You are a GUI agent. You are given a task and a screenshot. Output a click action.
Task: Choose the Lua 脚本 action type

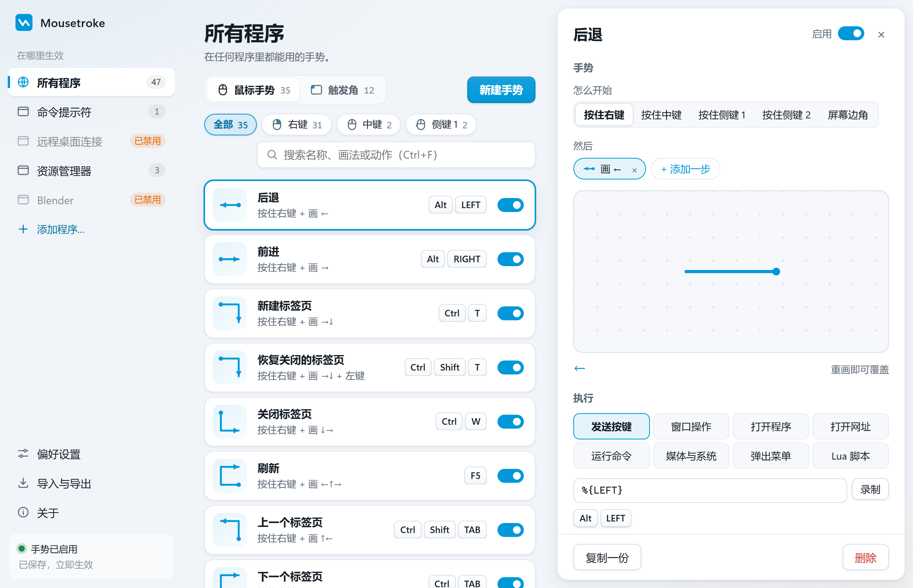point(850,456)
